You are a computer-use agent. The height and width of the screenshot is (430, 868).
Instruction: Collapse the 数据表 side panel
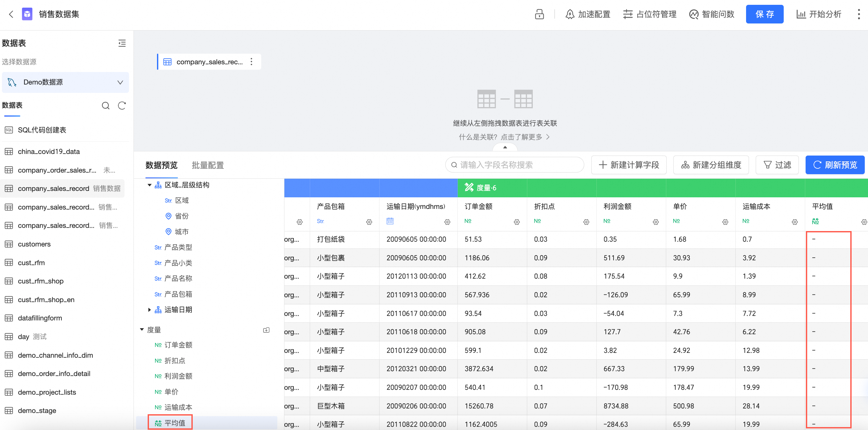(122, 43)
